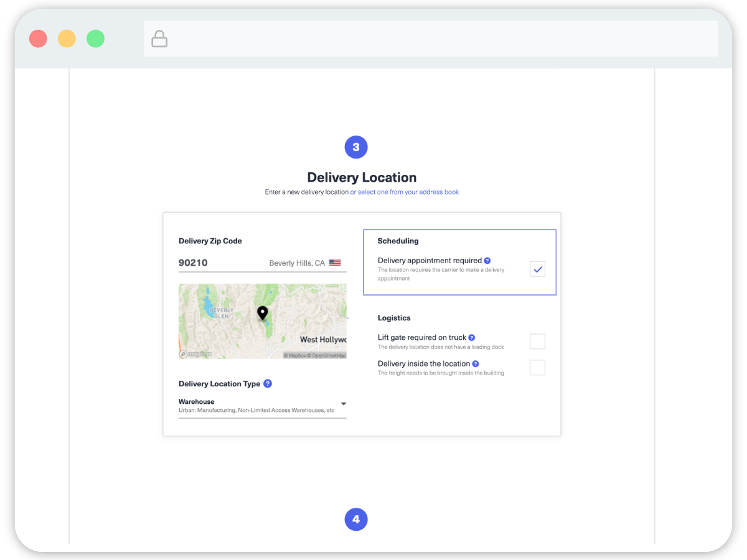The height and width of the screenshot is (560, 747).
Task: Click the red window close button
Action: click(39, 39)
